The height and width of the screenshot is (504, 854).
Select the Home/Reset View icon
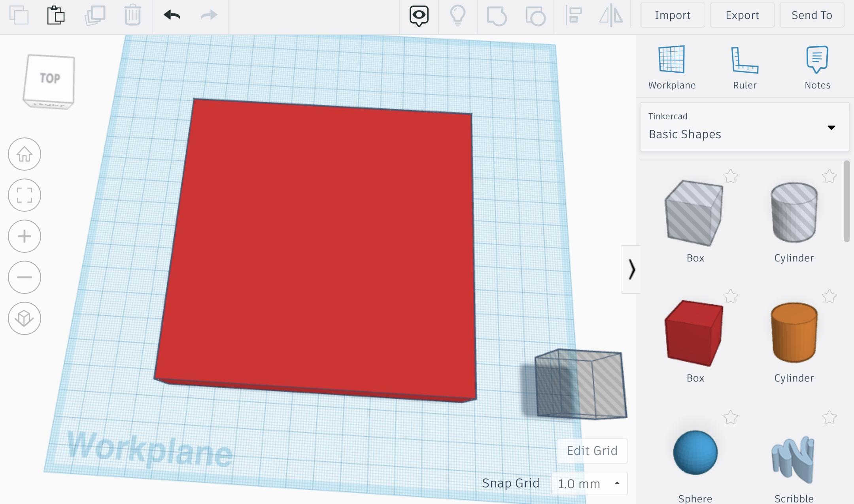pos(24,154)
